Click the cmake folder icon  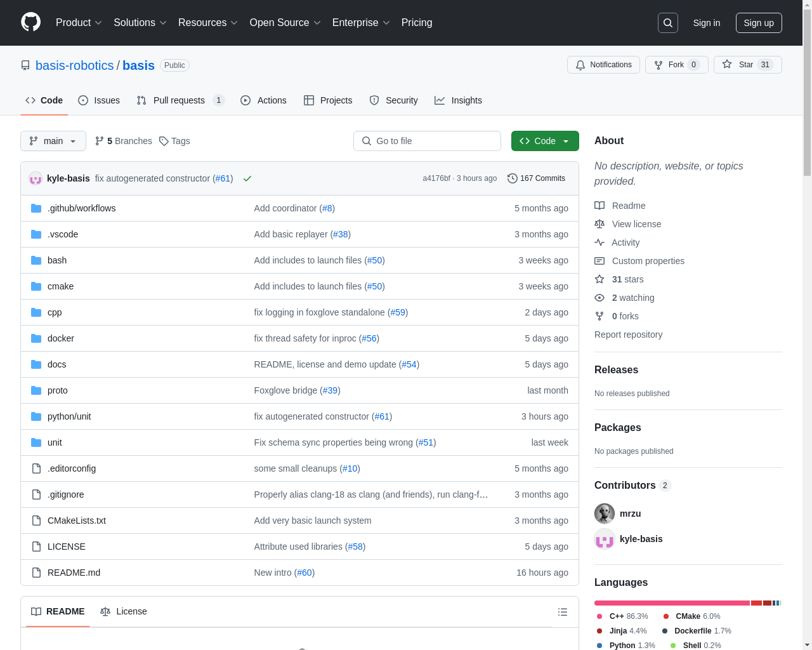(36, 286)
